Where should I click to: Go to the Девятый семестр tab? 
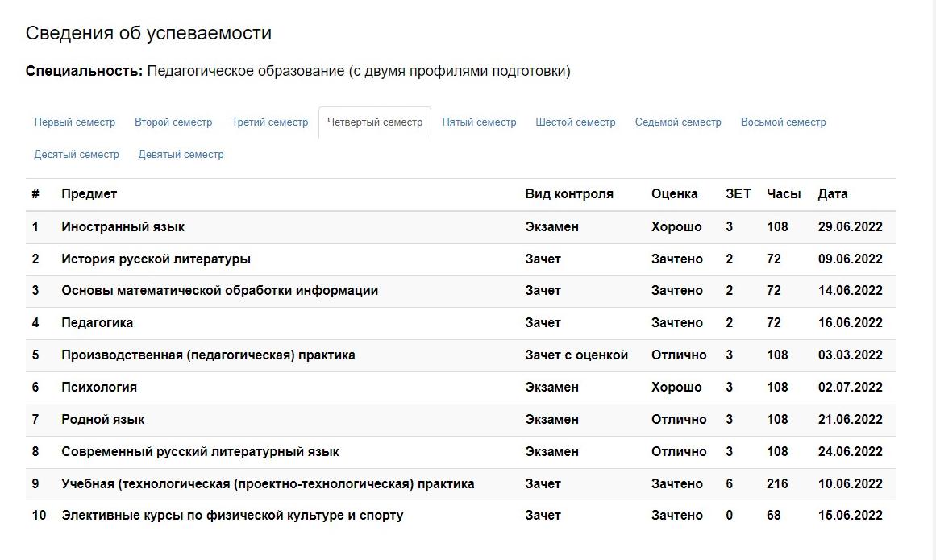click(181, 155)
